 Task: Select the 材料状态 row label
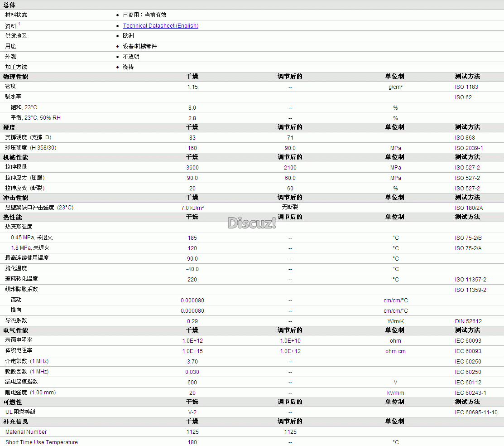point(16,15)
